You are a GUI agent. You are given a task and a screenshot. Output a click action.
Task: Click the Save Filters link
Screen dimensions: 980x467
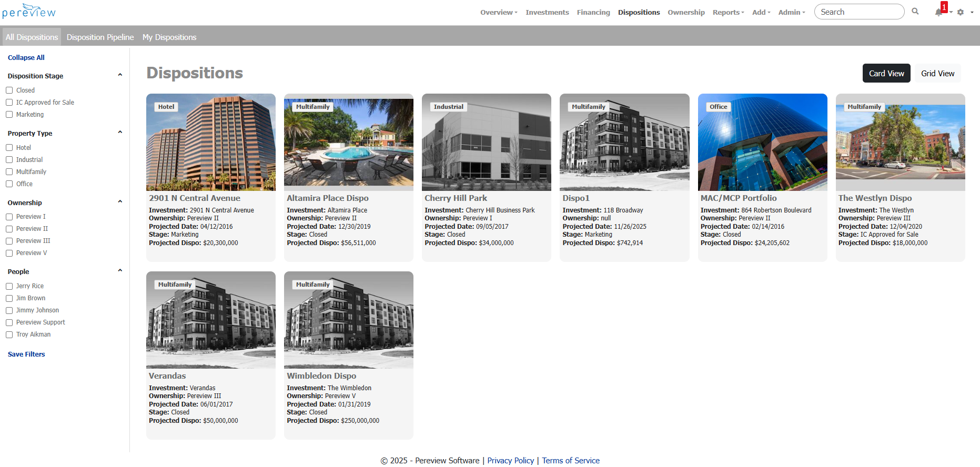[26, 354]
